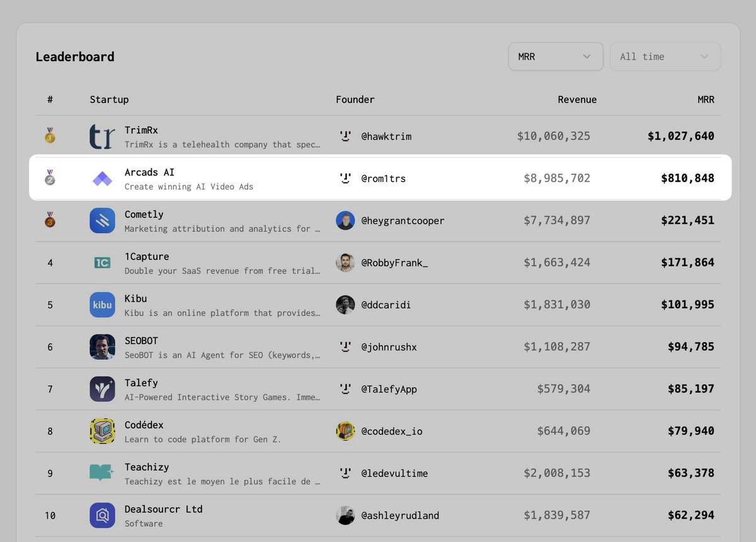Click the Cometly blue logo icon
Screen dimensions: 756x542
point(102,221)
